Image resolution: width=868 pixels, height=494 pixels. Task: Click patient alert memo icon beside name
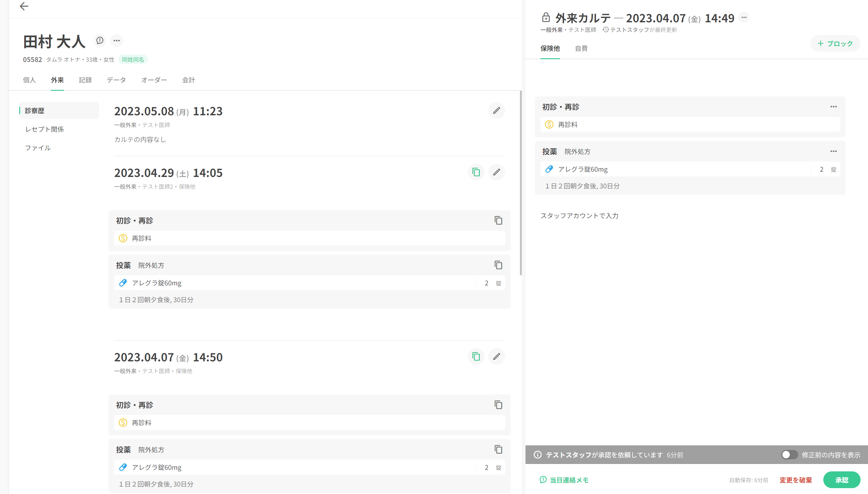[100, 41]
